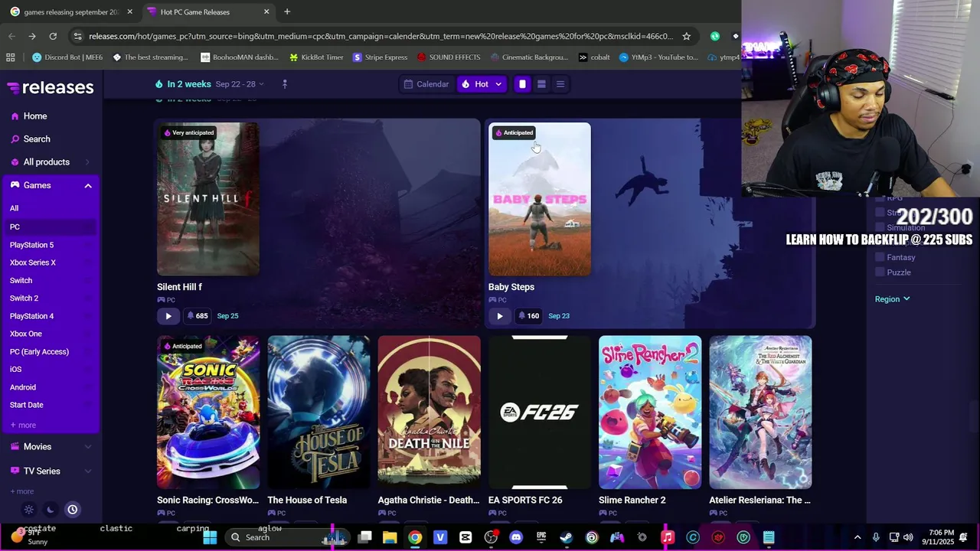Viewport: 980px width, 551px height.
Task: Open the Sep 22 - 28 week dropdown
Action: [x=240, y=84]
